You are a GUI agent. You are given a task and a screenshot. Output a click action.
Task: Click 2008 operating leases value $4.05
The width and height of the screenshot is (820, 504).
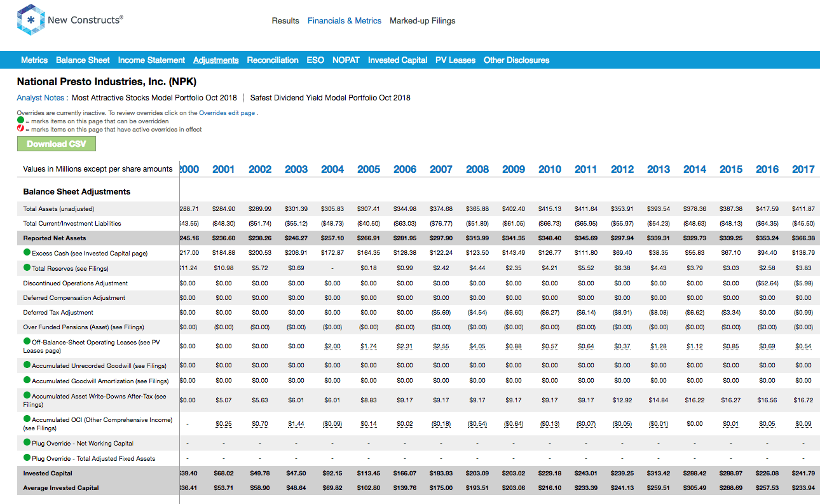(x=477, y=346)
